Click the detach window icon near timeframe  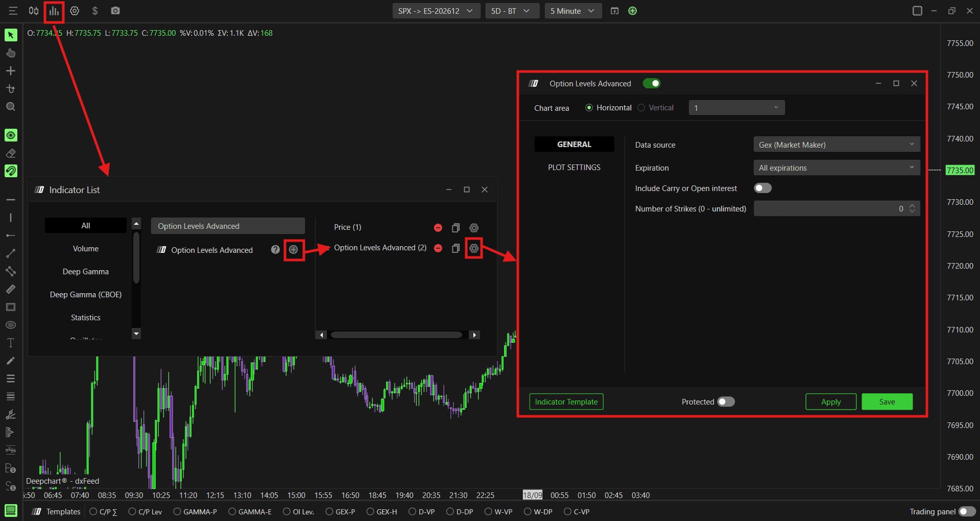pos(615,11)
